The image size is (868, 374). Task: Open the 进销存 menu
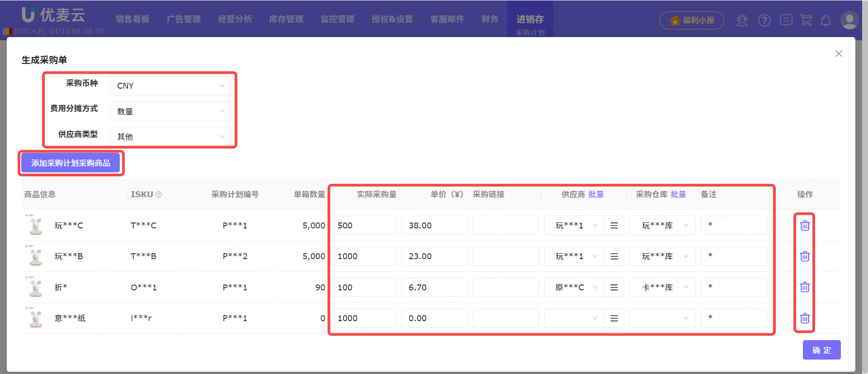point(530,19)
